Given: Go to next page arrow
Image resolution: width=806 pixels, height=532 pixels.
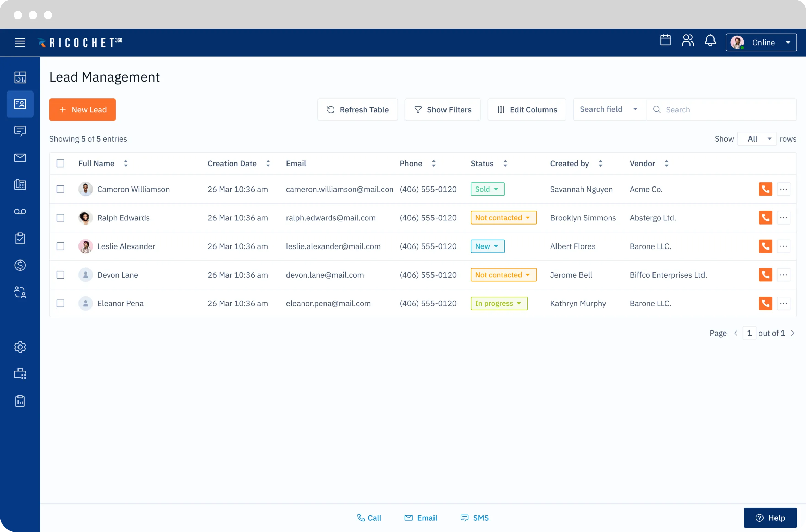Looking at the screenshot, I should pos(792,333).
